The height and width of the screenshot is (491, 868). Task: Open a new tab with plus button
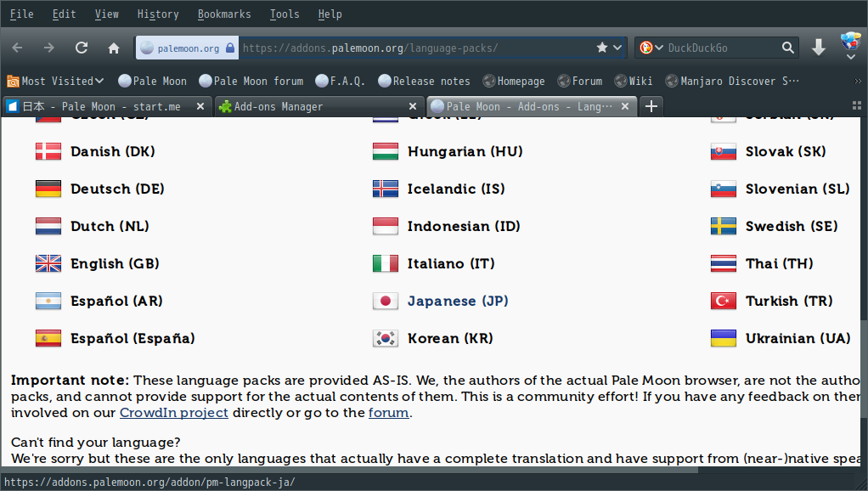[x=651, y=105]
